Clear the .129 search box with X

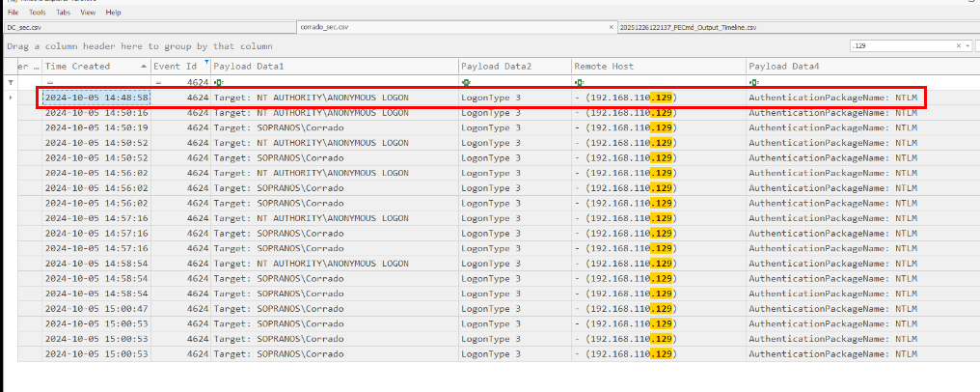(959, 45)
